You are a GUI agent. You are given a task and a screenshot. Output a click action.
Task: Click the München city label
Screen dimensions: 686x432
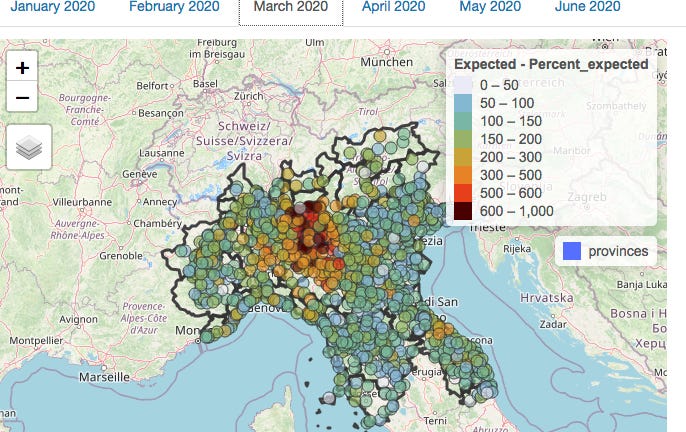click(x=386, y=62)
